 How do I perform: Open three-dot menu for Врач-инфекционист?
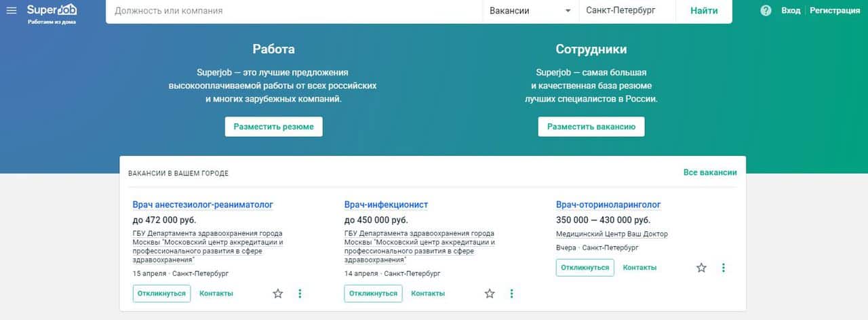(512, 294)
